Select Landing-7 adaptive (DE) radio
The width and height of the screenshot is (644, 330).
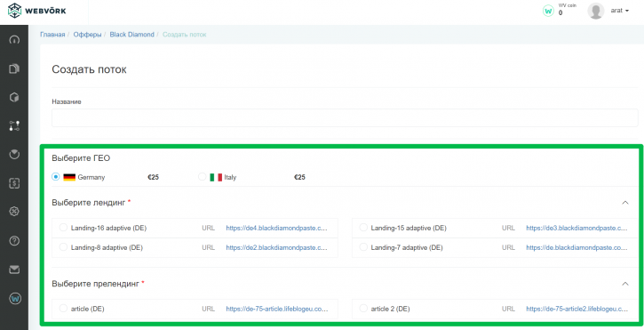coord(363,247)
